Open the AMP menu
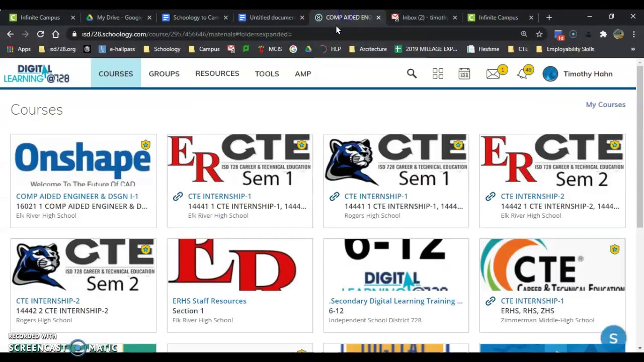The height and width of the screenshot is (362, 644). point(303,73)
